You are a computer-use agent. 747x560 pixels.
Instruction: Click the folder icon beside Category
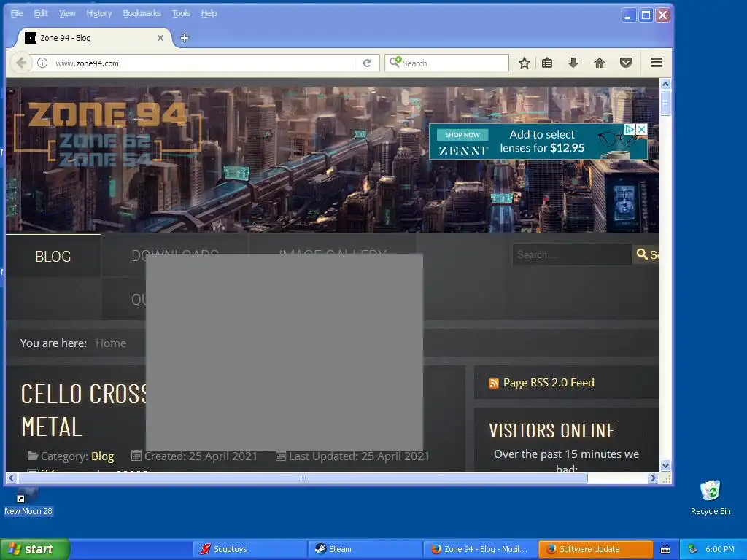[x=33, y=456]
